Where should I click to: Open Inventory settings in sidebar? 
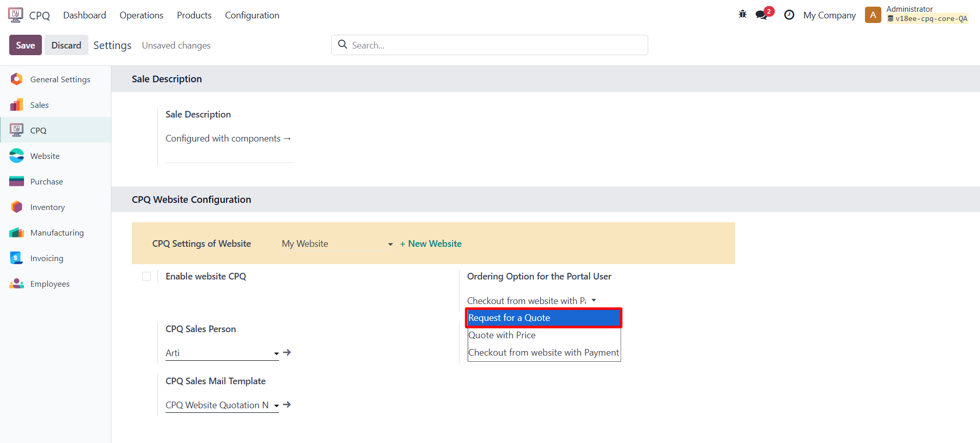click(47, 207)
